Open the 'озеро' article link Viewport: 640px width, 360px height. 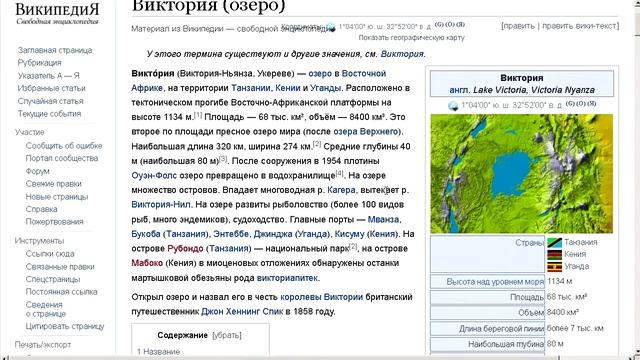(x=320, y=73)
